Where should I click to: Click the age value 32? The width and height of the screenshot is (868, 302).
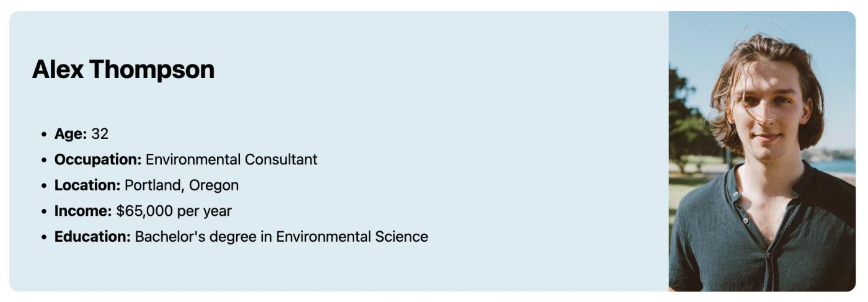pyautogui.click(x=100, y=133)
